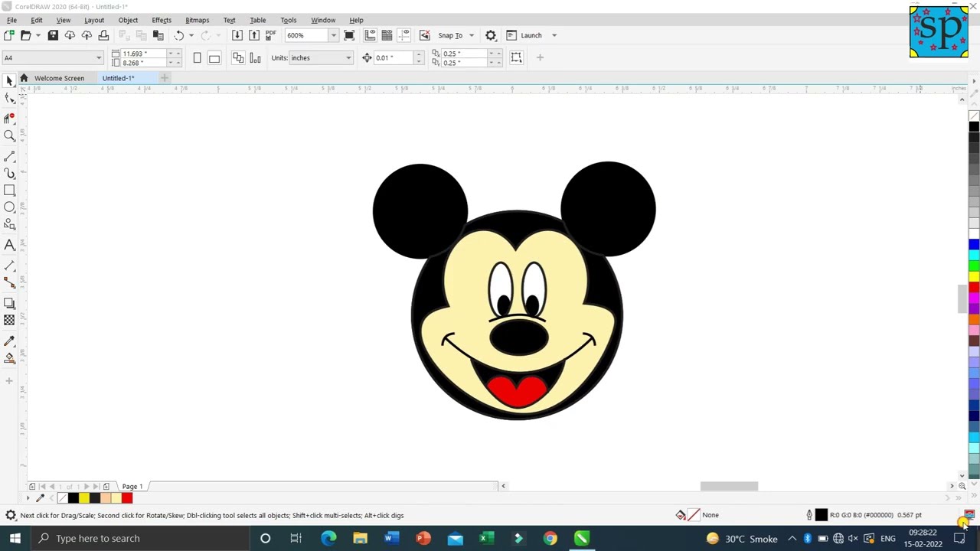Toggle Treat as filled button
The image size is (980, 551).
click(516, 57)
